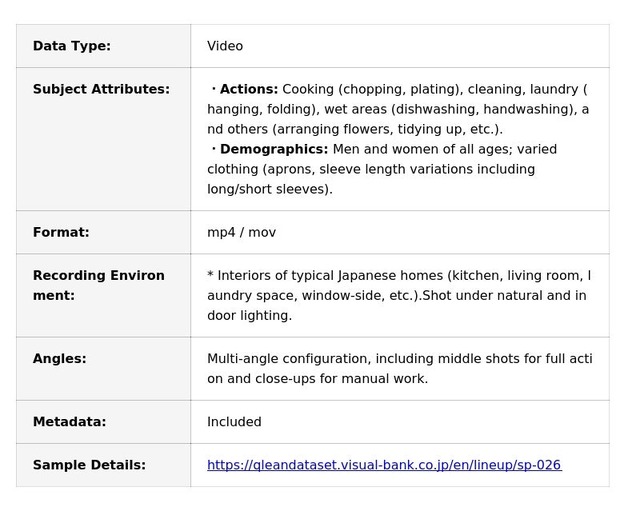Click the 'Included' value text

pyautogui.click(x=234, y=422)
